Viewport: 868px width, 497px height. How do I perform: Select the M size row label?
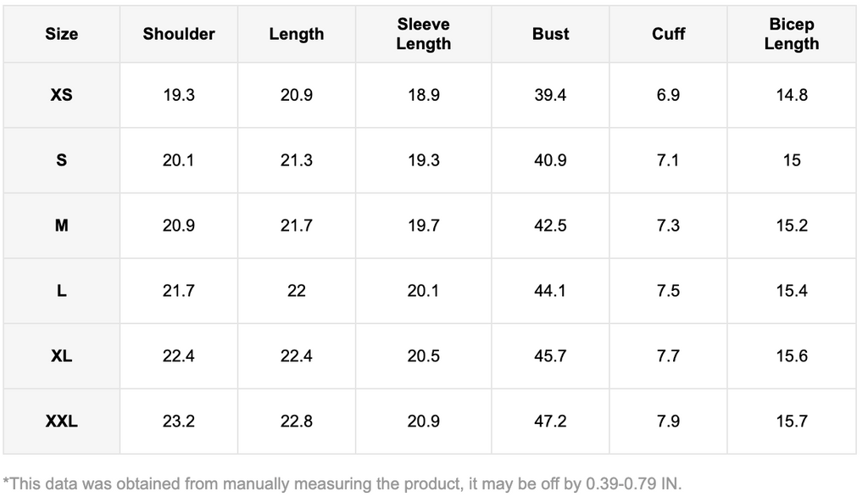pyautogui.click(x=61, y=226)
